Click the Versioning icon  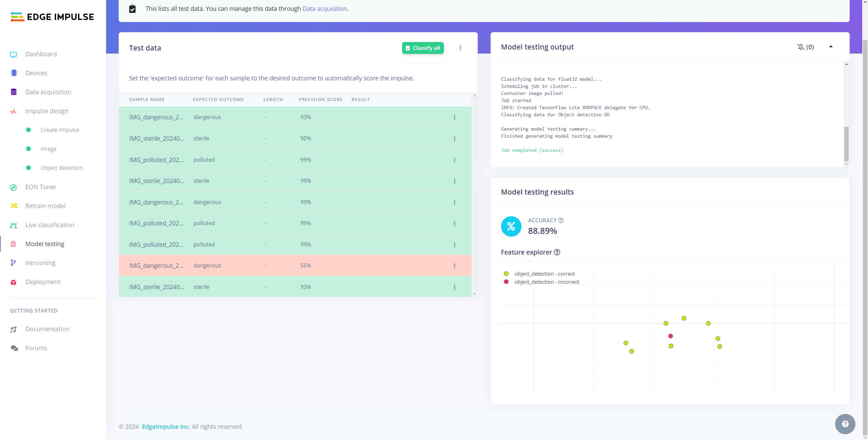point(14,262)
